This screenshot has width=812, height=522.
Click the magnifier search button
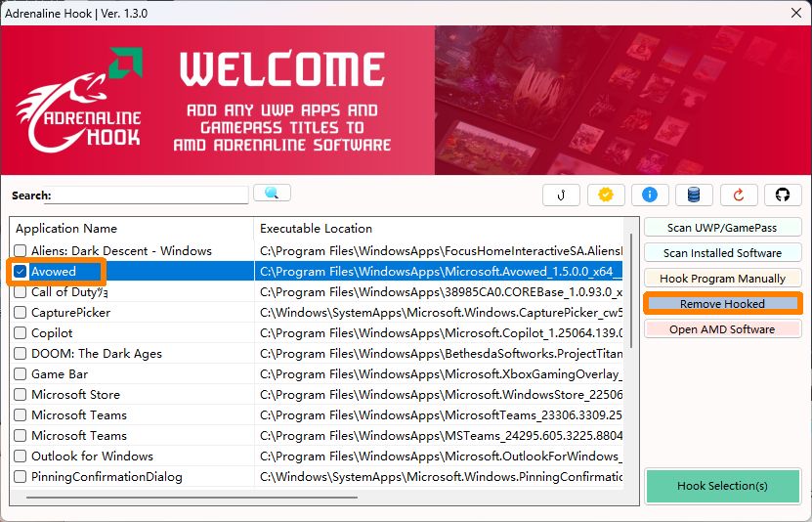272,194
